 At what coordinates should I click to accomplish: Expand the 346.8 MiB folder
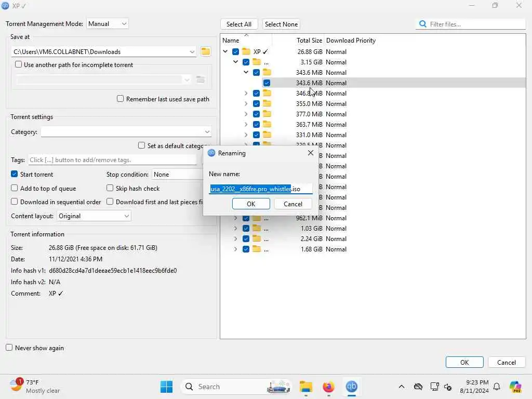(246, 93)
